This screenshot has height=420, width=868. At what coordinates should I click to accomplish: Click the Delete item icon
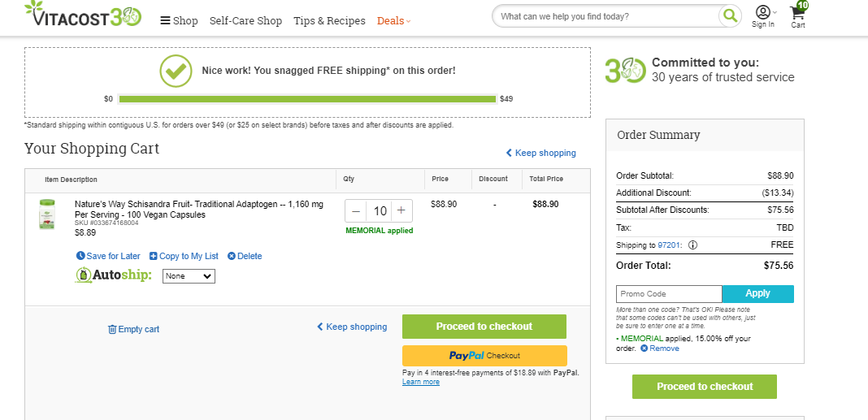[x=232, y=256]
